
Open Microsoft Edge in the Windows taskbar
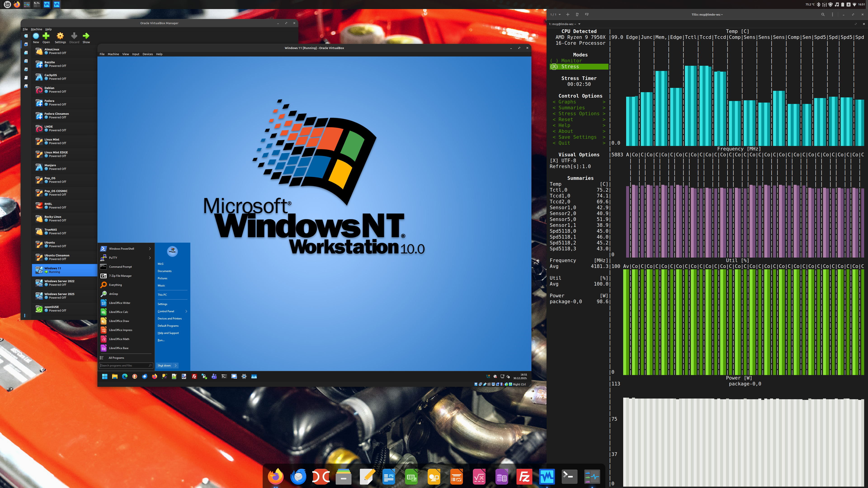click(x=125, y=377)
